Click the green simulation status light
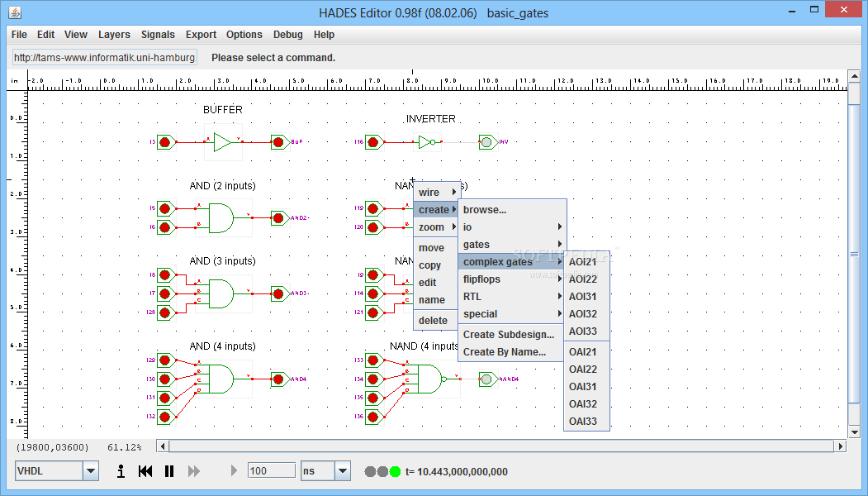Image resolution: width=868 pixels, height=496 pixels. click(x=395, y=472)
